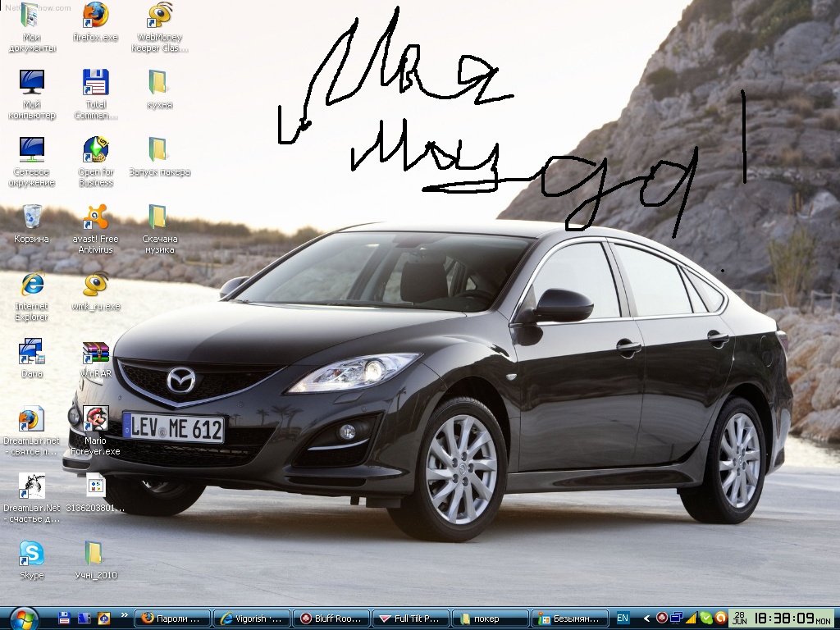The height and width of the screenshot is (630, 840).
Task: Switch to Vigorish Internet Explorer window
Action: coord(252,619)
